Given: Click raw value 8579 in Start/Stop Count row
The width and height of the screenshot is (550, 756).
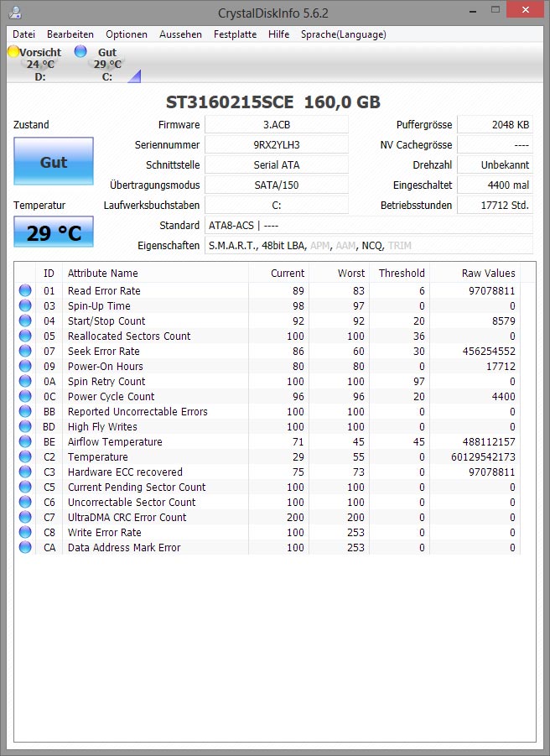Looking at the screenshot, I should point(504,321).
